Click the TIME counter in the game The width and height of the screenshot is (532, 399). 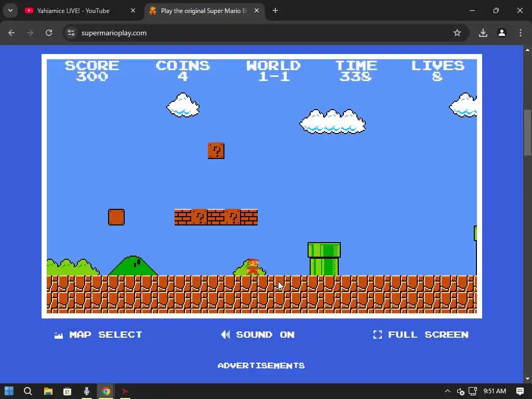356,71
